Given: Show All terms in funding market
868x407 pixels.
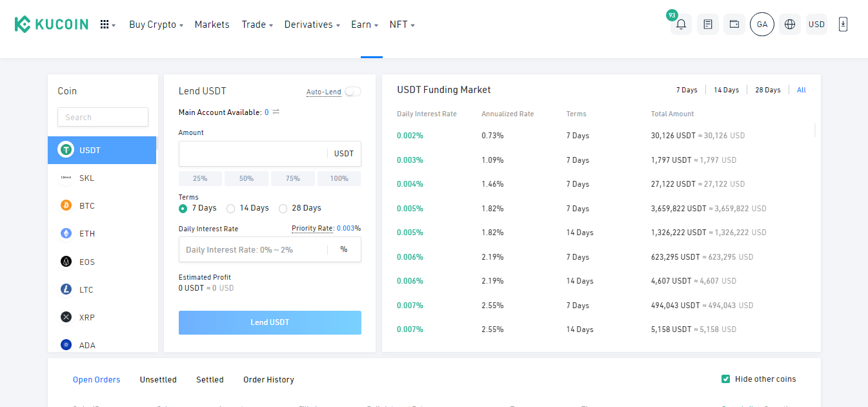Looking at the screenshot, I should (x=802, y=90).
